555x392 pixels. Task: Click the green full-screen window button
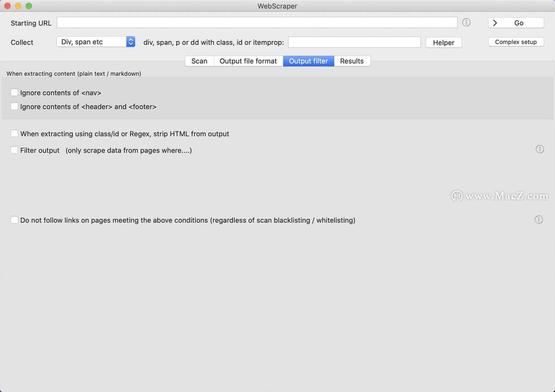pyautogui.click(x=29, y=6)
